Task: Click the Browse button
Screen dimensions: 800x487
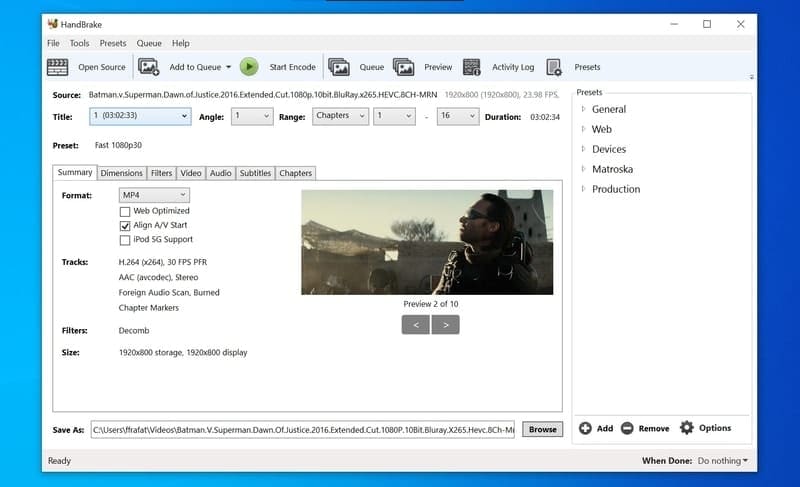Action: point(542,429)
